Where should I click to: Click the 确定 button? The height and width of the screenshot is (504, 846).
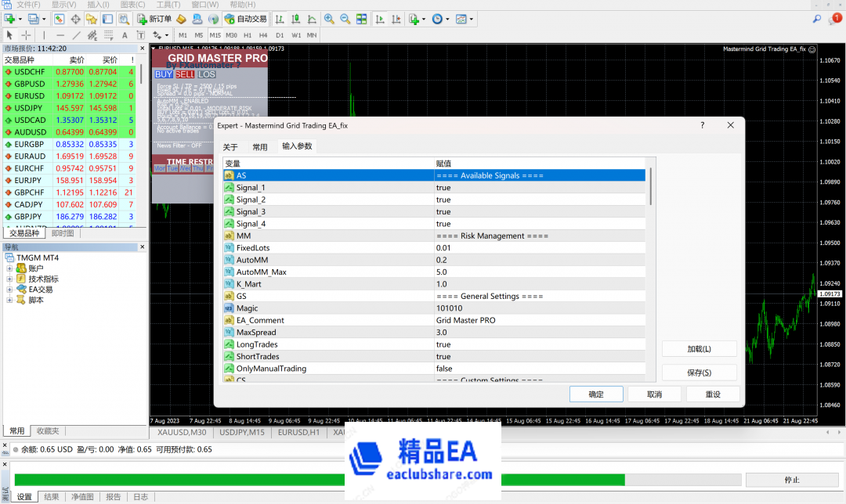coord(595,394)
